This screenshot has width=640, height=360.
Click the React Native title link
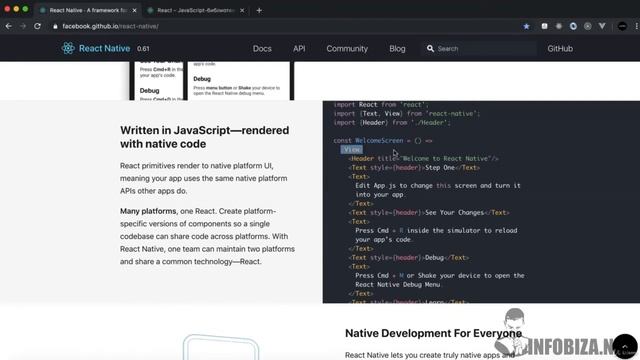click(104, 49)
